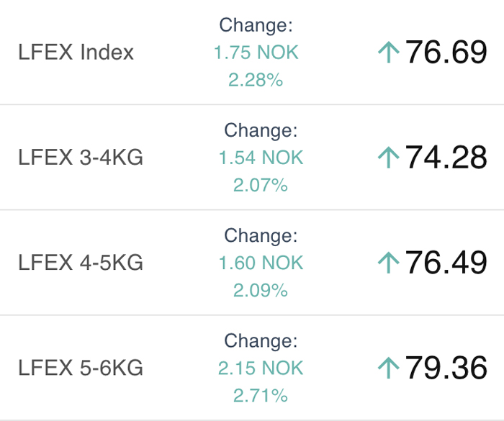
Task: Click the 1.60 NOK change value
Action: [261, 263]
